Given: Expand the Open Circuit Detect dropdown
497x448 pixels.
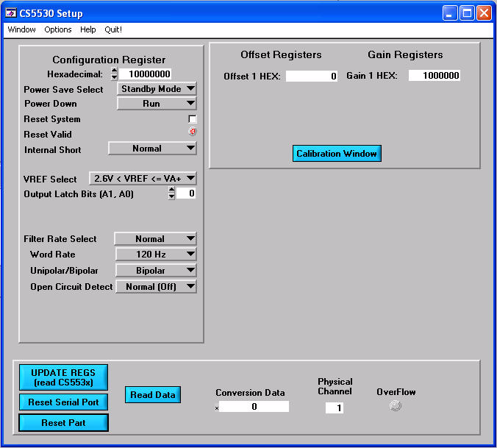Looking at the screenshot, I should point(156,287).
